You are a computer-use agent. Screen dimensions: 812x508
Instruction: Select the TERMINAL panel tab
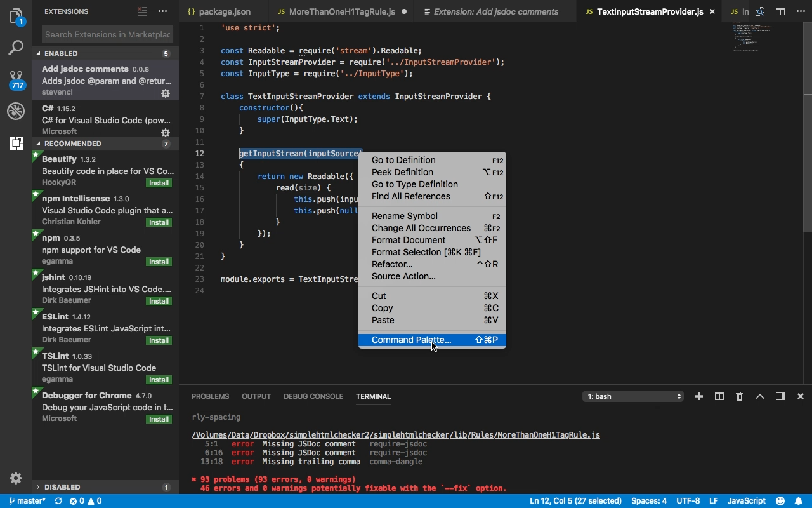[x=373, y=396]
